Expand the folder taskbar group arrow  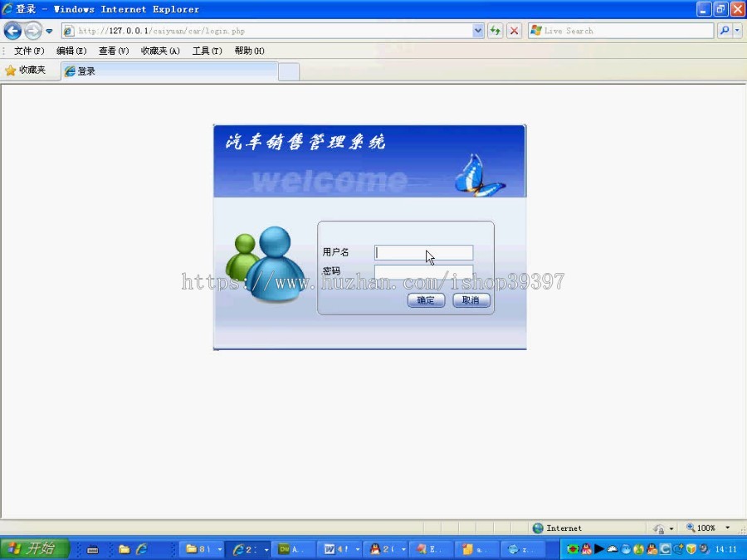220,549
